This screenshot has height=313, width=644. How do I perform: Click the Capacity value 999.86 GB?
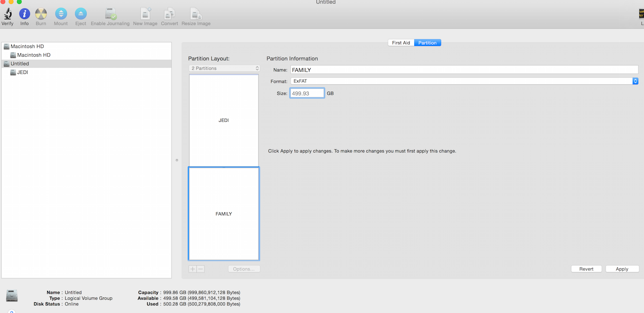click(x=201, y=292)
